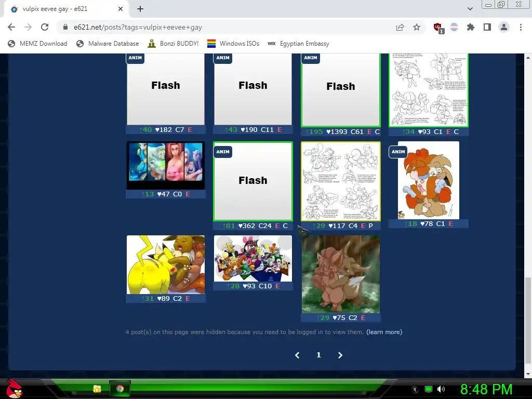
Task: Close the e621 tab
Action: click(121, 9)
